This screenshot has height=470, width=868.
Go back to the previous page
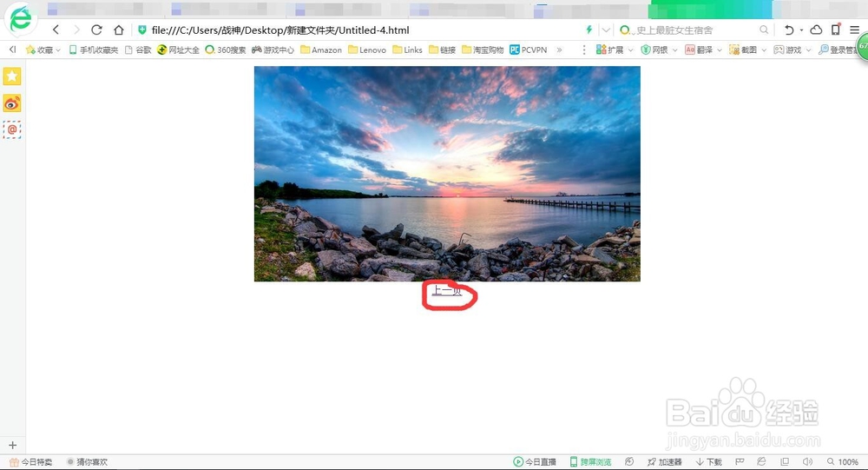coord(56,30)
